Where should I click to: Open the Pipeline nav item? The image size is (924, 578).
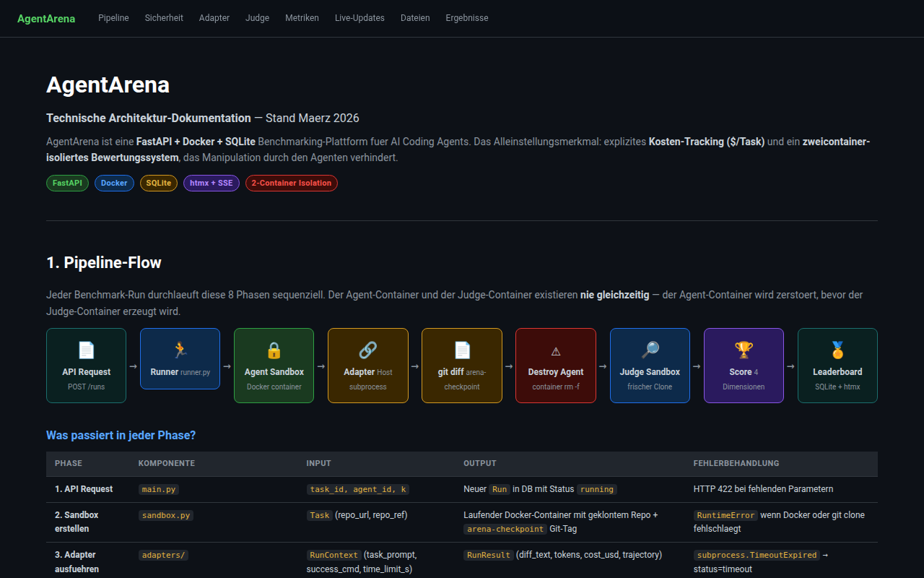(113, 18)
